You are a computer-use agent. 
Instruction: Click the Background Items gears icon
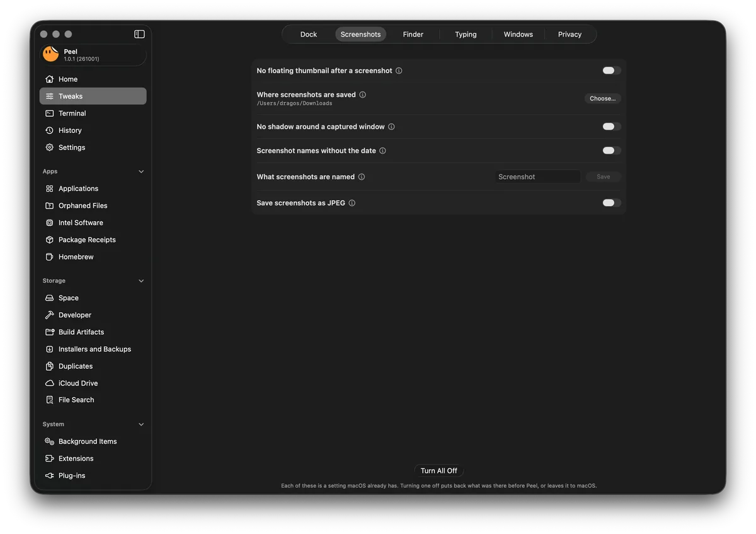(x=50, y=441)
